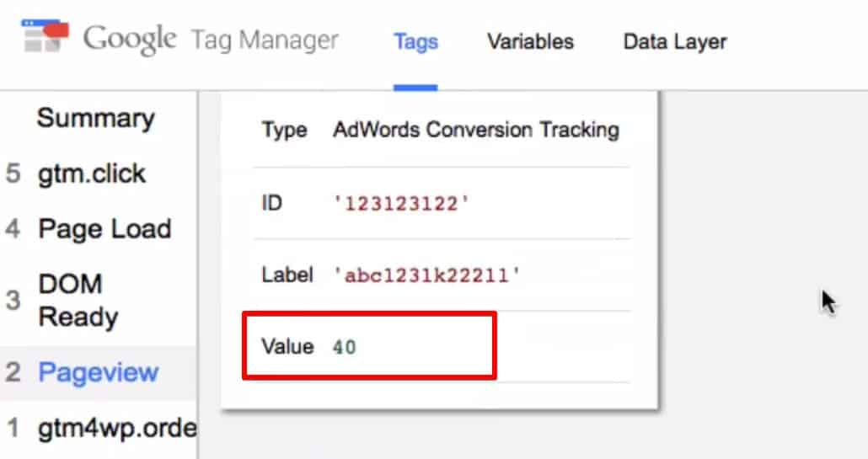Open the Variables tab
This screenshot has width=868, height=459.
click(x=530, y=41)
